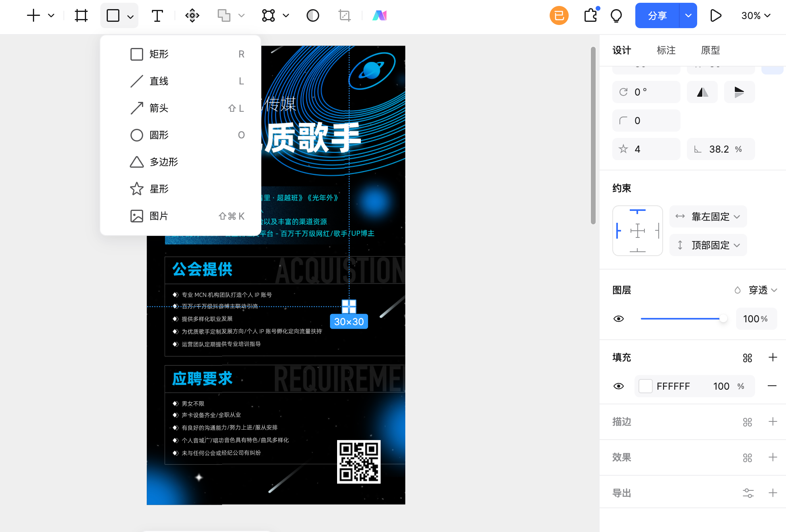
Task: Click the orange user avatar
Action: 559,15
